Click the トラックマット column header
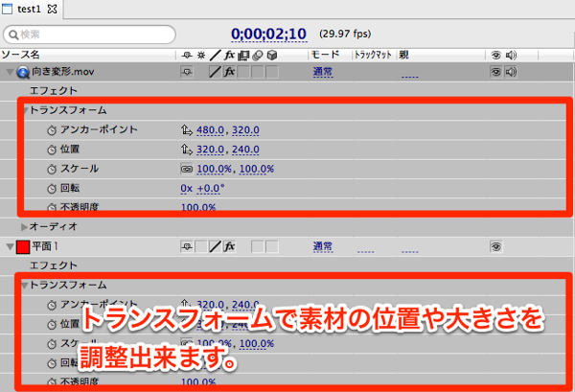 coord(373,55)
